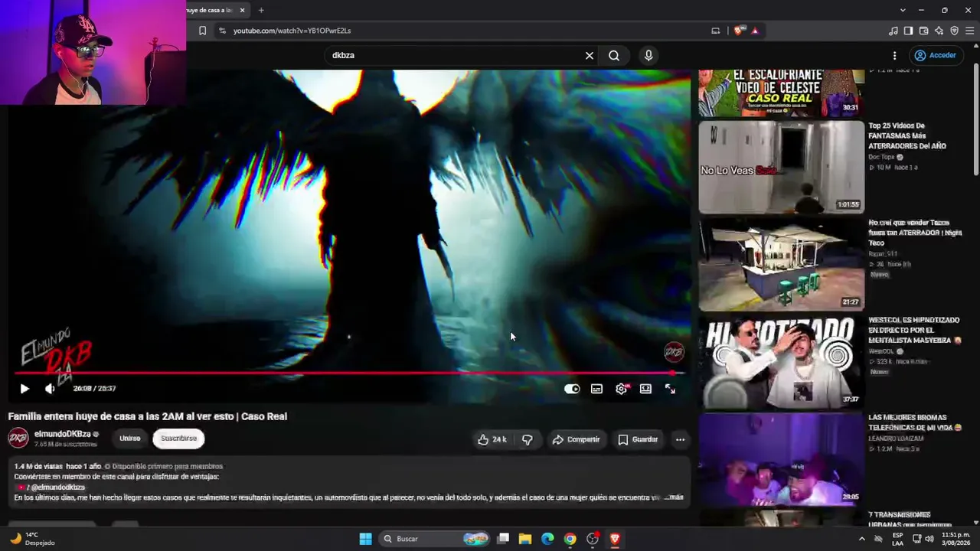Open Brave Shields lion icon
The width and height of the screenshot is (980, 551).
738,31
